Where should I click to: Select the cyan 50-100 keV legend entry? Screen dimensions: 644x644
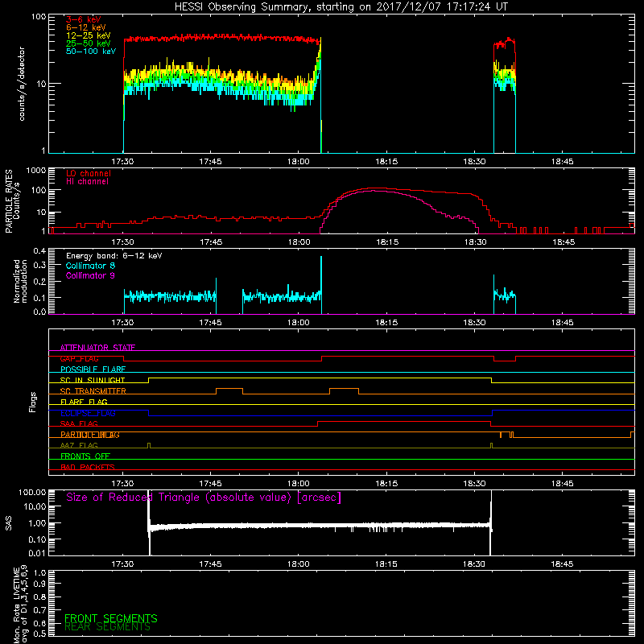coord(91,52)
